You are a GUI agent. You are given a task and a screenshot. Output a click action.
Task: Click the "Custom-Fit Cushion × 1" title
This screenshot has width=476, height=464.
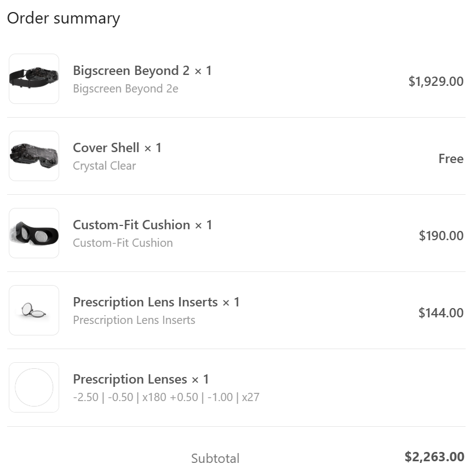pos(142,225)
